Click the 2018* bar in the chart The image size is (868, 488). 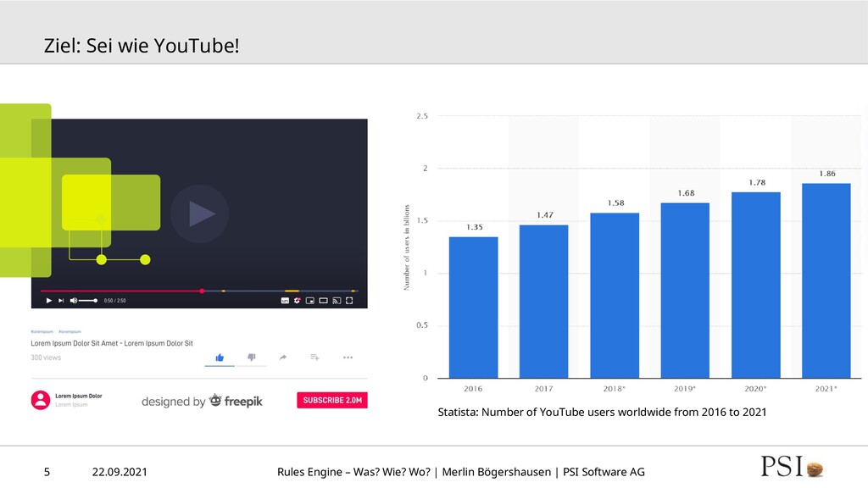click(615, 296)
